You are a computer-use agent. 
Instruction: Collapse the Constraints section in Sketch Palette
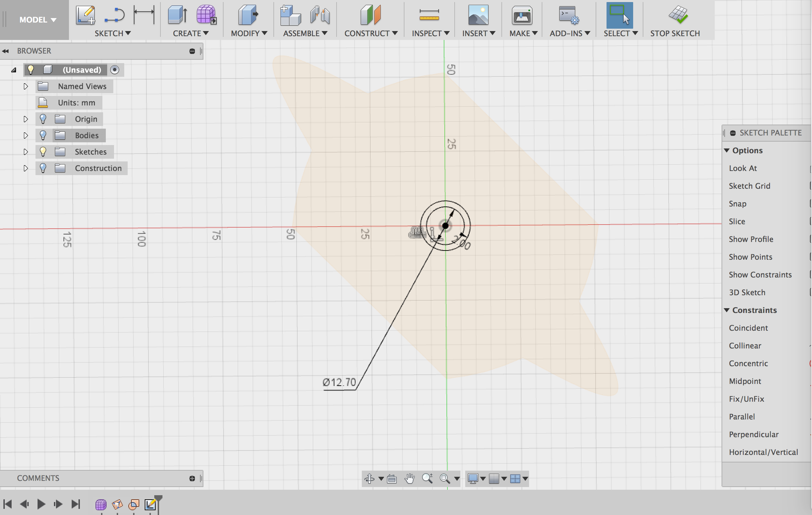coord(727,310)
